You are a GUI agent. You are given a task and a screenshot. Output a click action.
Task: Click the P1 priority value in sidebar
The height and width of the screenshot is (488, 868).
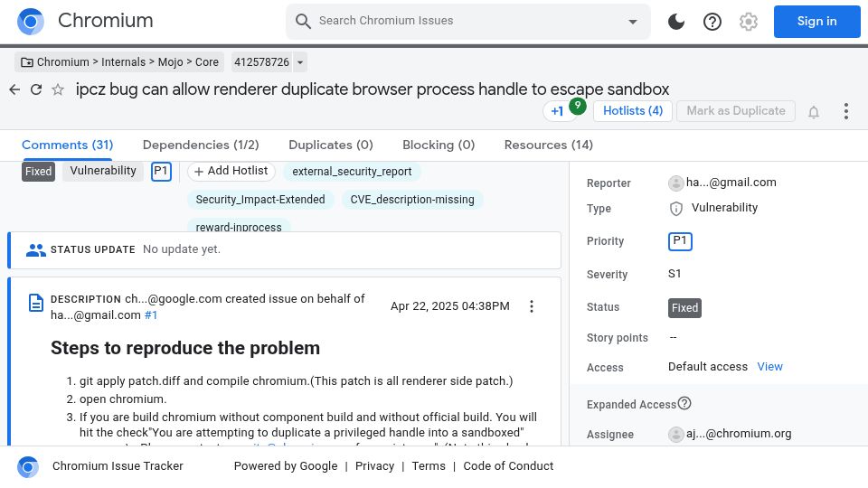click(x=680, y=241)
